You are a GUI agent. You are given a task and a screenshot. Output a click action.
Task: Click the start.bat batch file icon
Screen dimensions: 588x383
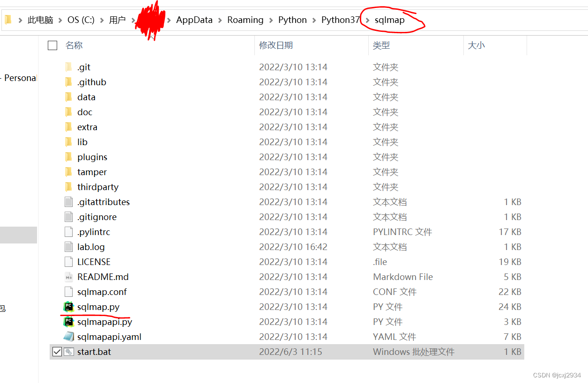[x=68, y=352]
